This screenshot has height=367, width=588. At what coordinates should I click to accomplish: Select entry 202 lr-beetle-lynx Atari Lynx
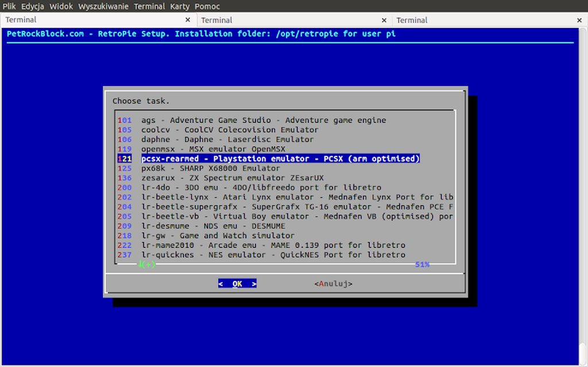[285, 197]
